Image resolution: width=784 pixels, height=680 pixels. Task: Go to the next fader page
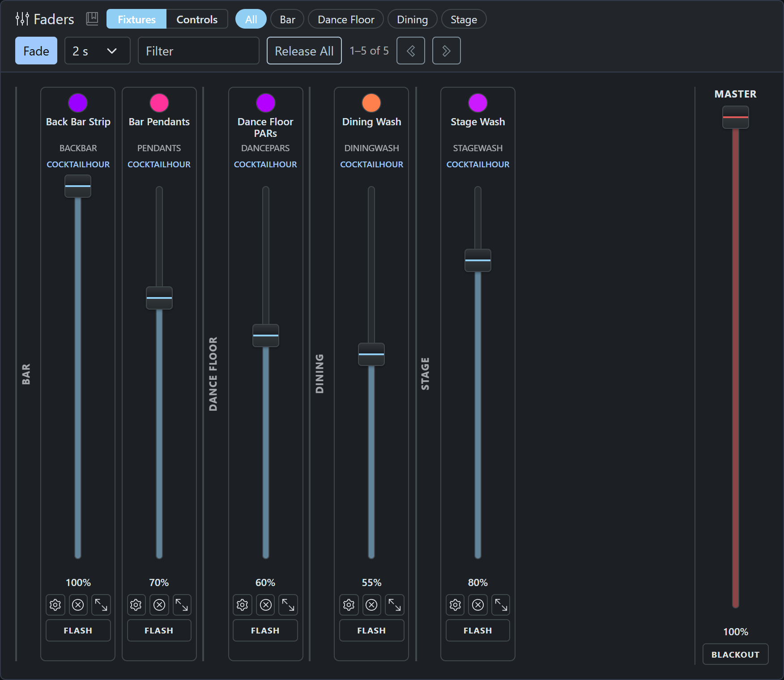447,51
